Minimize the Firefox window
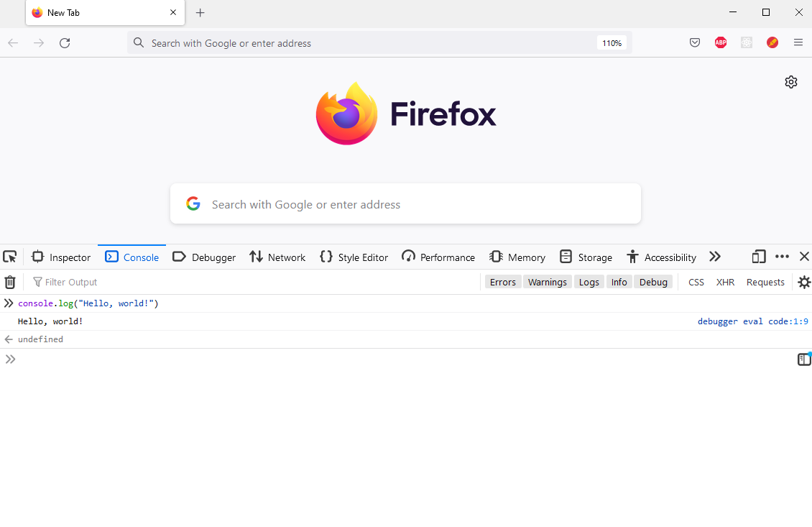The height and width of the screenshot is (527, 812). [733, 12]
